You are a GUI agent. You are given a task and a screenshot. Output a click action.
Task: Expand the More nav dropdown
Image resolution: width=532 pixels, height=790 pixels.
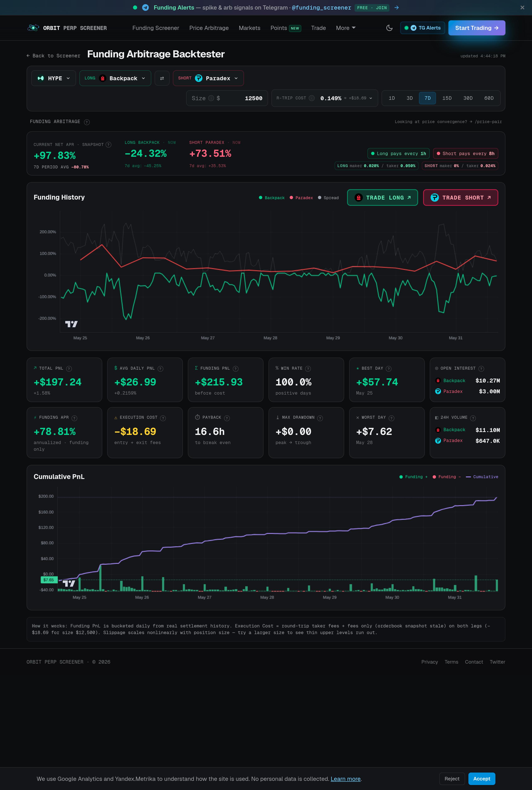coord(345,28)
